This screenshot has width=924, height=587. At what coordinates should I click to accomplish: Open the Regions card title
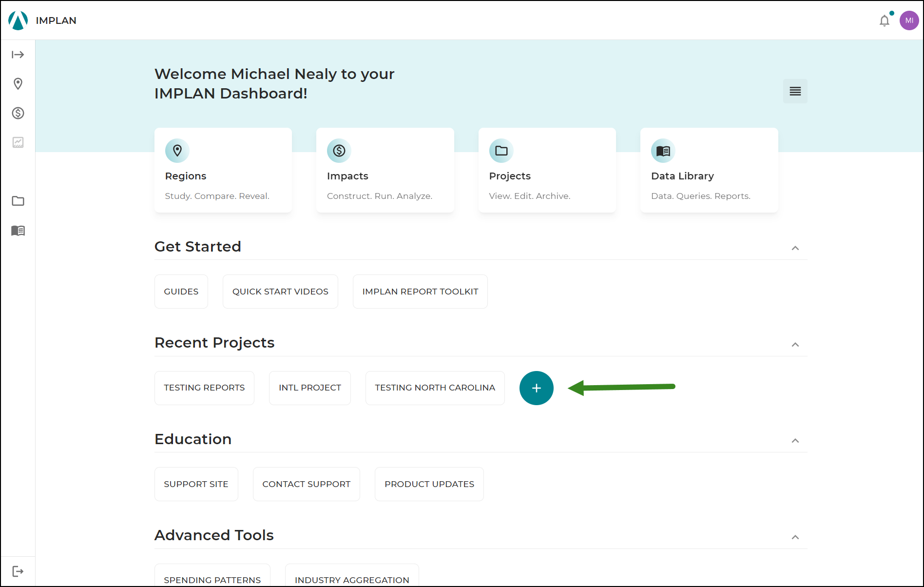(186, 176)
